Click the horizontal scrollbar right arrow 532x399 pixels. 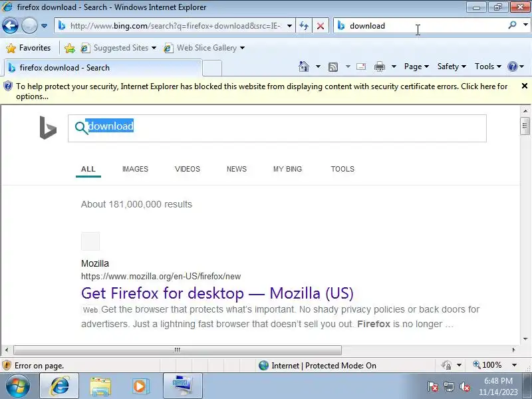513,350
